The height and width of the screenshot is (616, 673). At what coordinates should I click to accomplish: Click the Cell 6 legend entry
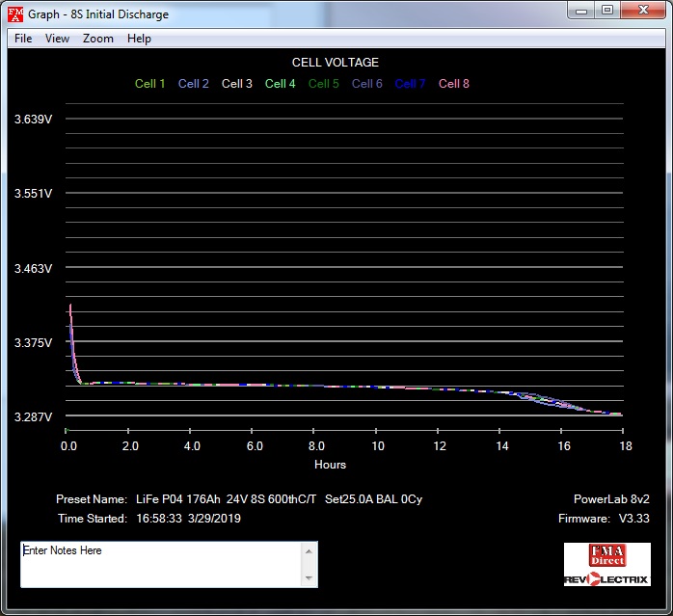click(366, 84)
